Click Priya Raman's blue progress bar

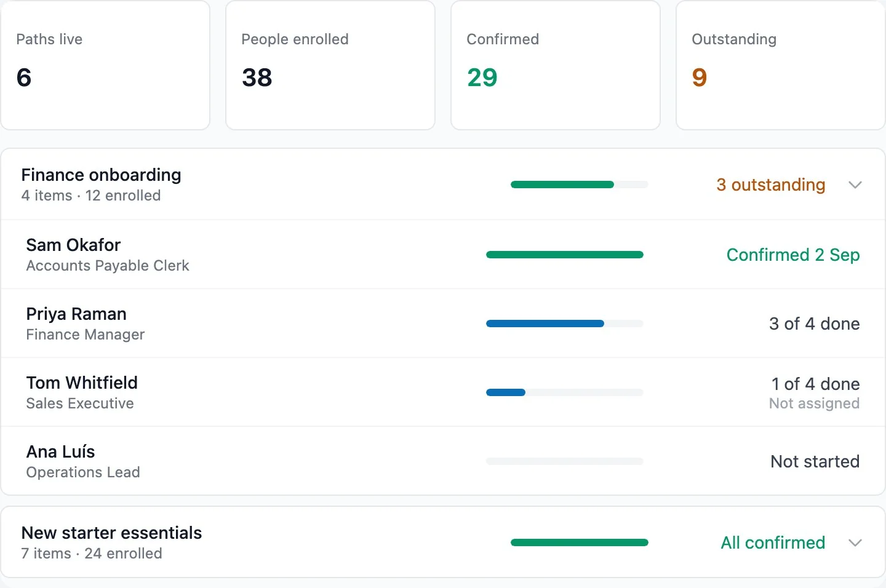[x=565, y=324]
